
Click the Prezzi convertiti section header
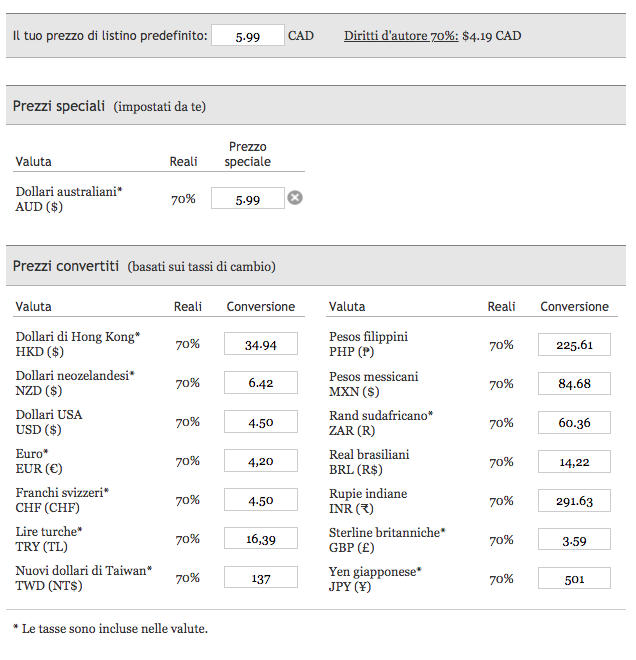pyautogui.click(x=66, y=266)
